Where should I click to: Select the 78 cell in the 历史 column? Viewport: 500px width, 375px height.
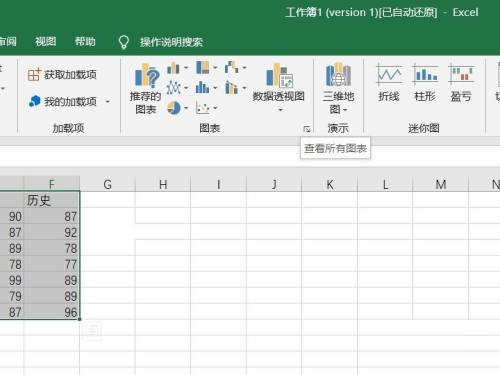(52, 248)
